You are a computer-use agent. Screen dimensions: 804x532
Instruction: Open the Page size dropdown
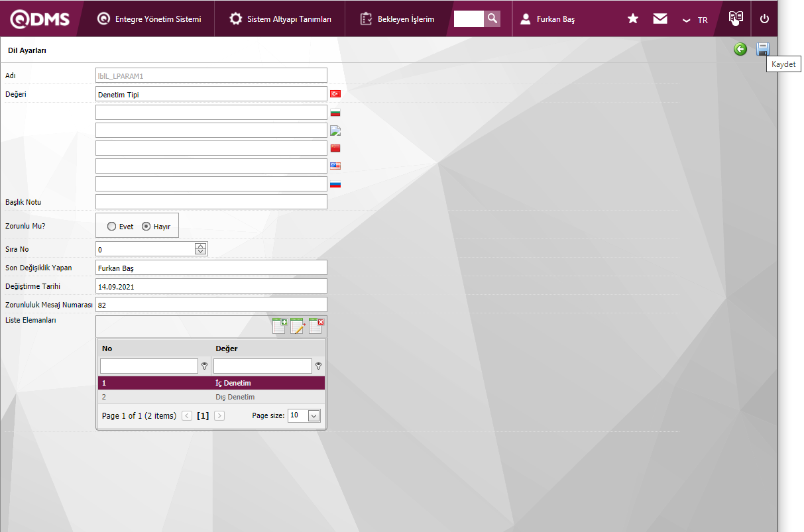pos(314,416)
